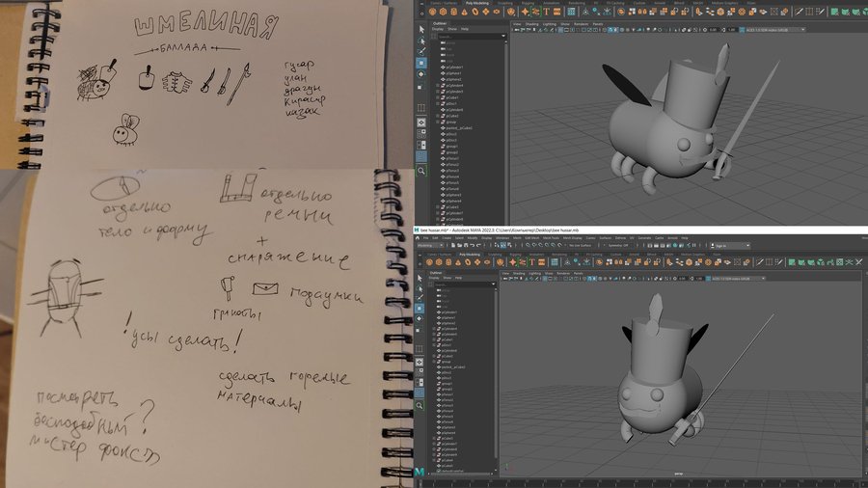The image size is (868, 488).
Task: Expand pCylinder4 in the upper Outliner
Action: pos(438,85)
